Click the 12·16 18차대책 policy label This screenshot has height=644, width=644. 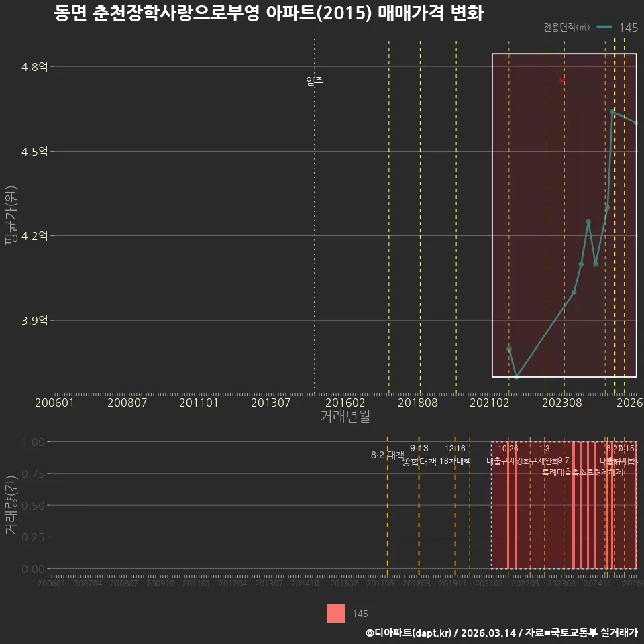[x=455, y=455]
